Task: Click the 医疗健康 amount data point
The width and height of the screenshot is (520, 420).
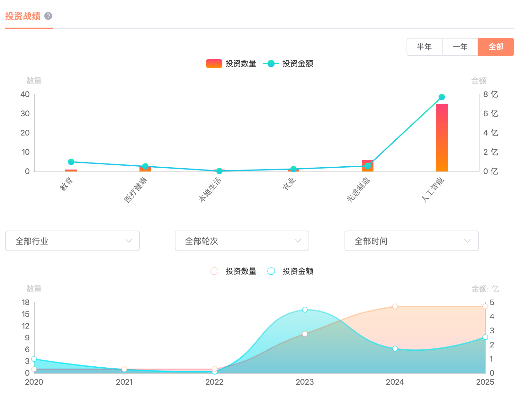Action: [145, 166]
